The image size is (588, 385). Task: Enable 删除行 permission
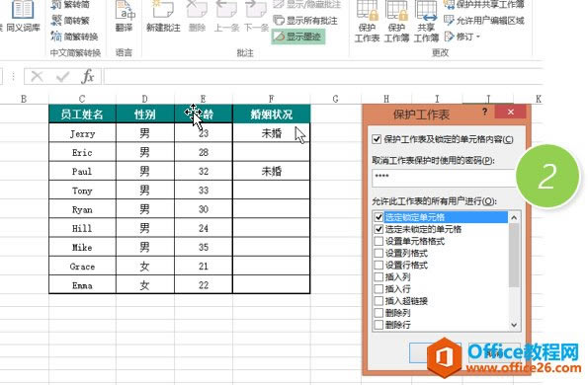tap(378, 325)
